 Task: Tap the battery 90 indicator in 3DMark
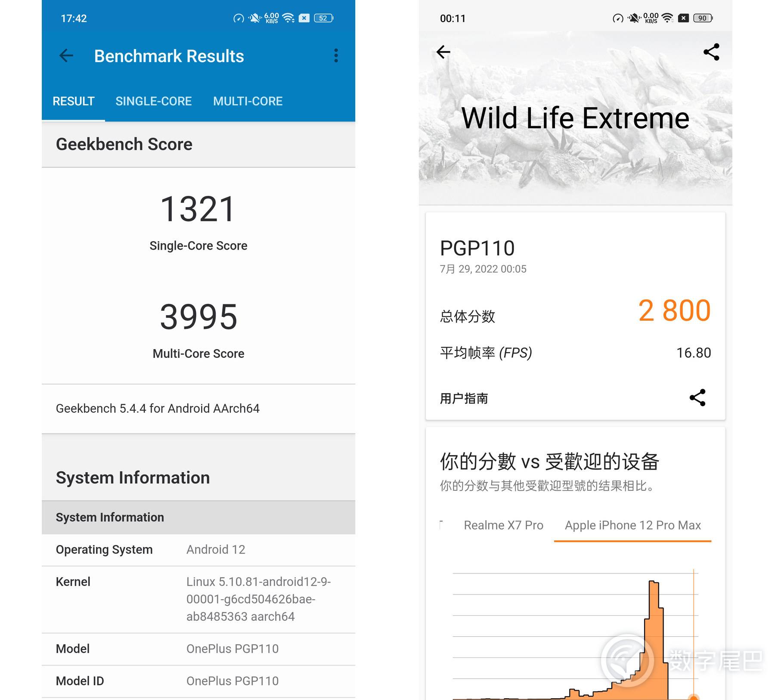703,18
